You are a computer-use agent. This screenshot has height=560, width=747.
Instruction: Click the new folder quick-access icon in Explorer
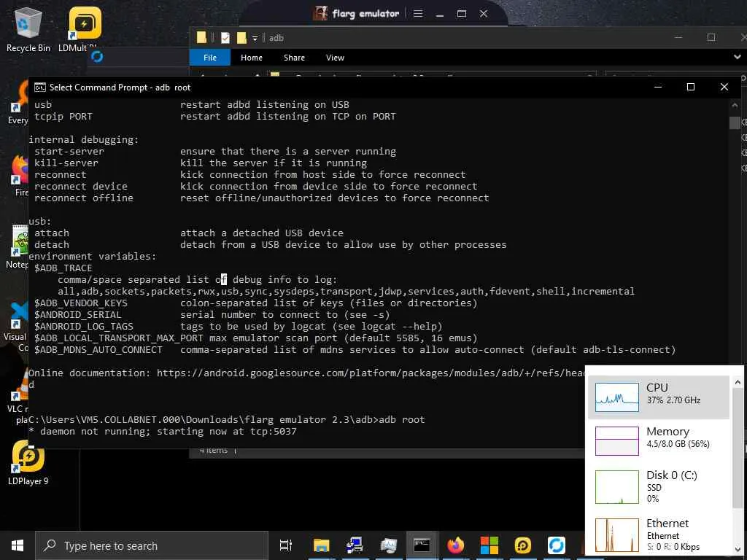(x=241, y=38)
